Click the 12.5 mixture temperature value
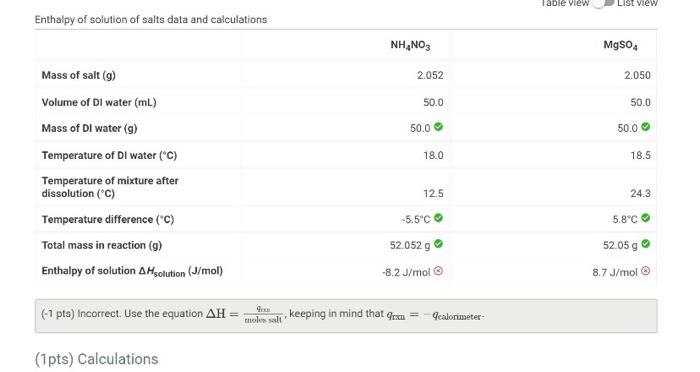The height and width of the screenshot is (372, 700). point(433,193)
